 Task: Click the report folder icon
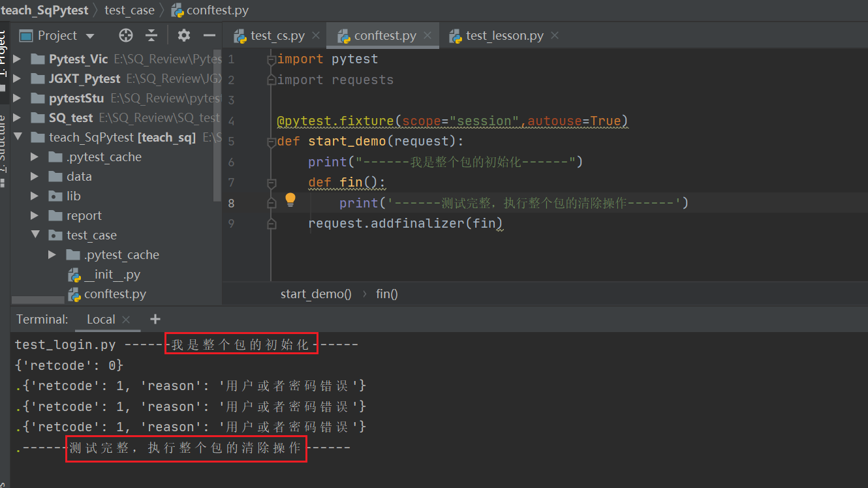pyautogui.click(x=55, y=216)
